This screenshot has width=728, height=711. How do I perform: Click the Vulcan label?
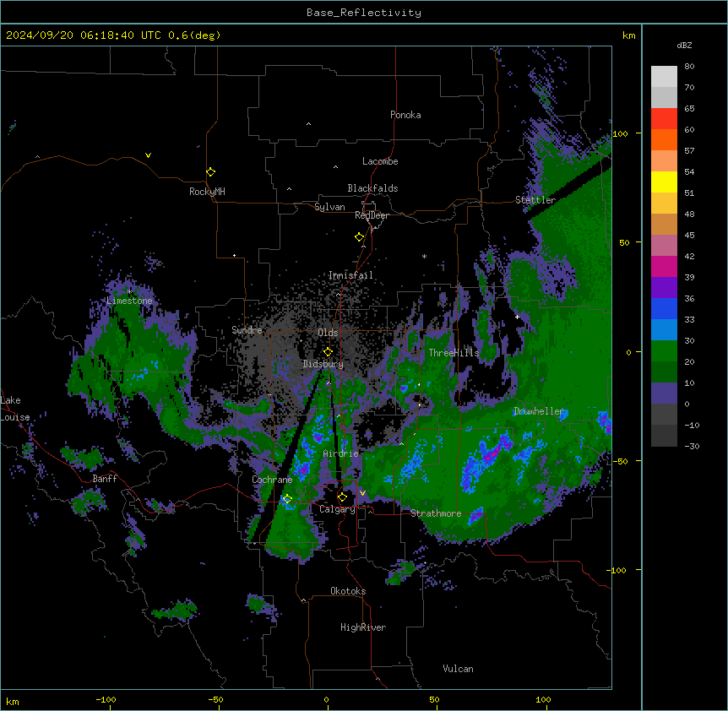click(459, 669)
